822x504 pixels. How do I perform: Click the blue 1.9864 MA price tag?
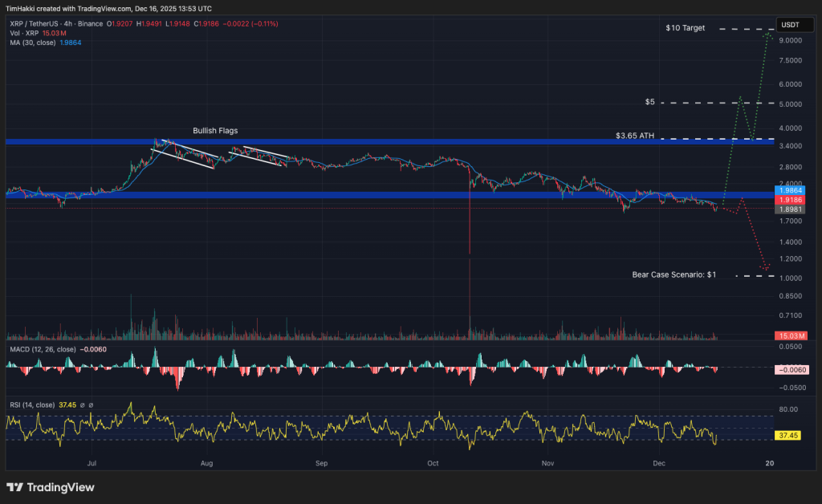tap(790, 192)
